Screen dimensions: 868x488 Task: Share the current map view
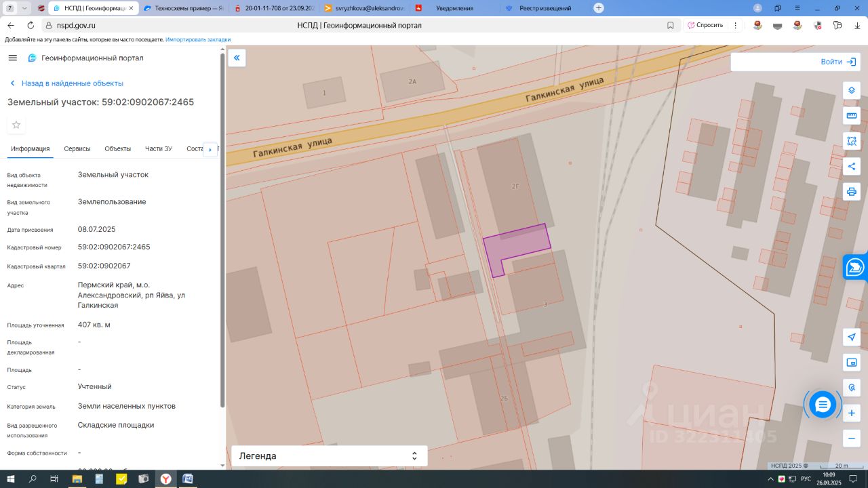852,166
